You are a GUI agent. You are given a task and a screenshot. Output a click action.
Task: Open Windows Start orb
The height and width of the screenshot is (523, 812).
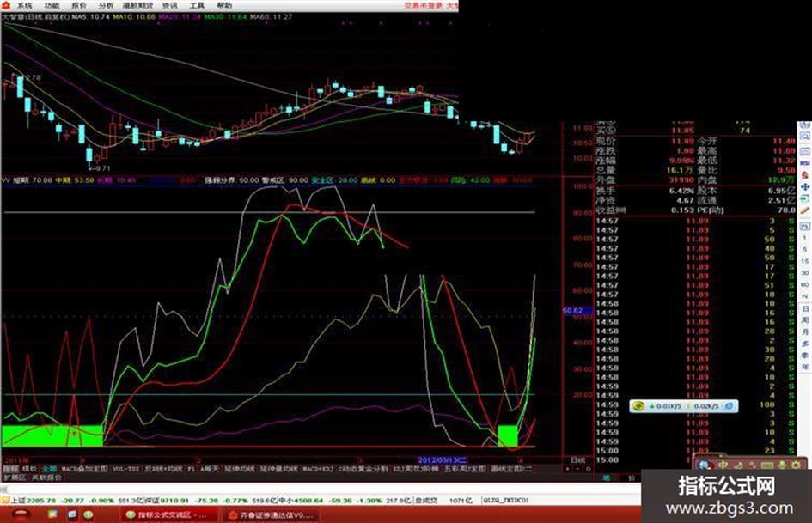21,514
